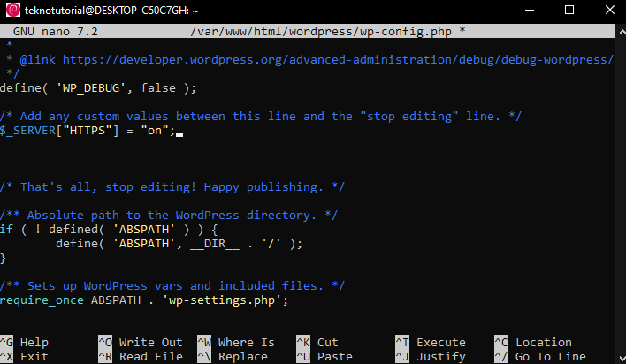Click the file path /var/www/html/wordpress/wp-config.php

tap(321, 31)
